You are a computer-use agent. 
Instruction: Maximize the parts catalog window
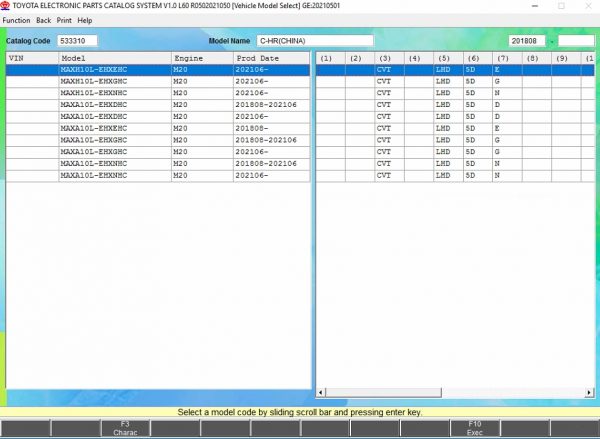click(561, 6)
